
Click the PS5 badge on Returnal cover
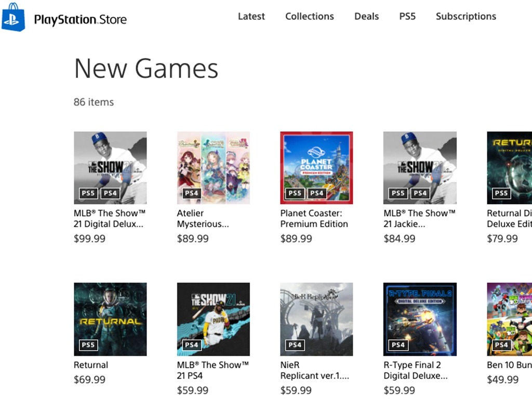pyautogui.click(x=88, y=344)
